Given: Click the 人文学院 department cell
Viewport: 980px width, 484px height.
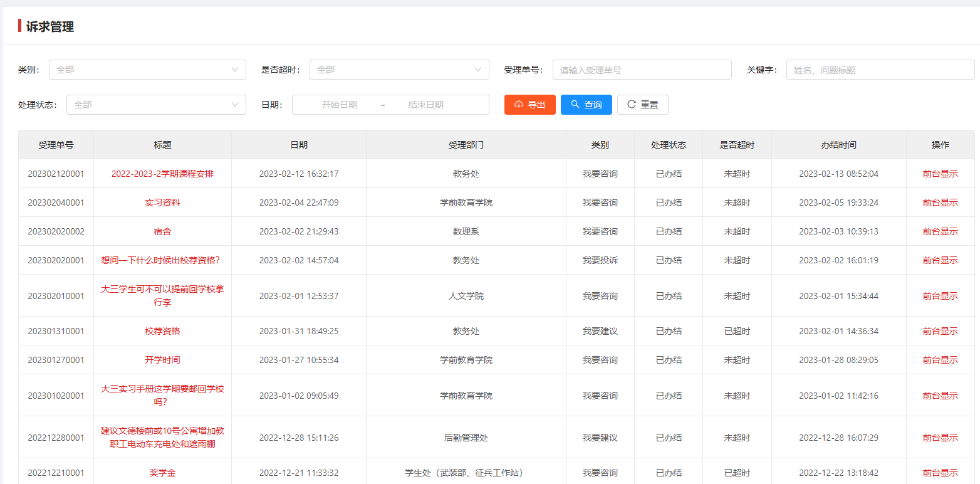Looking at the screenshot, I should click(466, 296).
